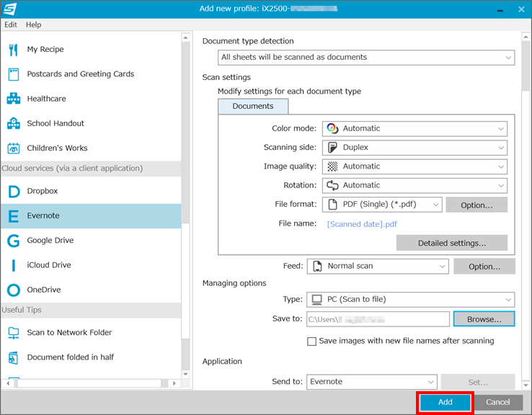Open the Edit menu
532x415 pixels.
pos(11,24)
